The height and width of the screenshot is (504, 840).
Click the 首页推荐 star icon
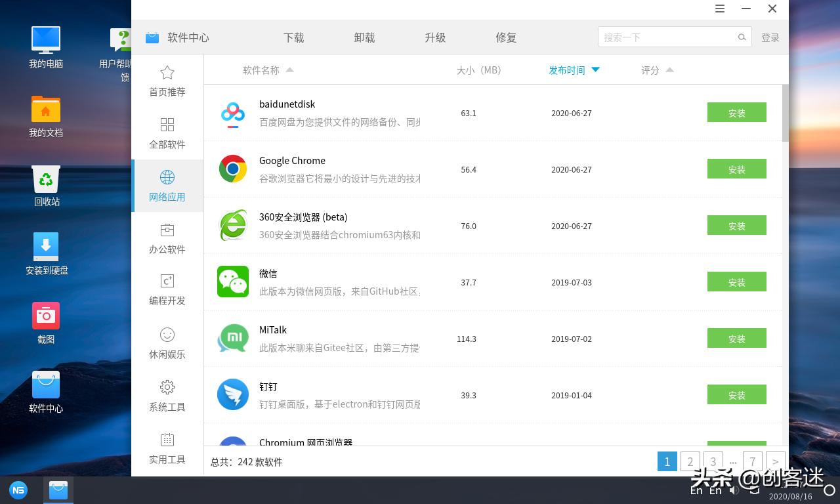click(x=167, y=72)
